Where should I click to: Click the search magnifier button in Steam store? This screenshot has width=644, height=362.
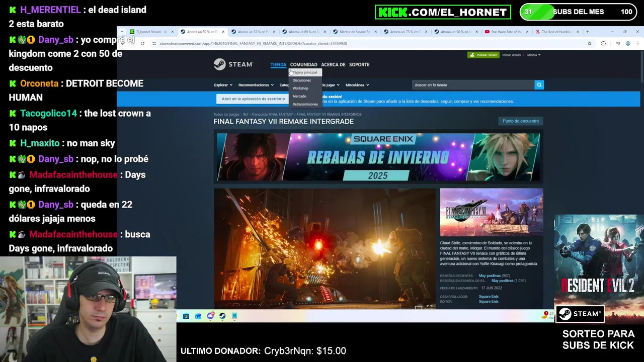539,85
